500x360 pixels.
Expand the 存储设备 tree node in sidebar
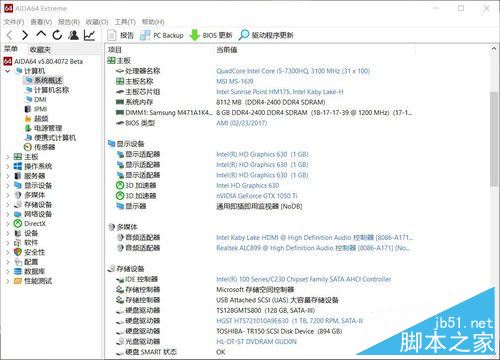[8, 205]
